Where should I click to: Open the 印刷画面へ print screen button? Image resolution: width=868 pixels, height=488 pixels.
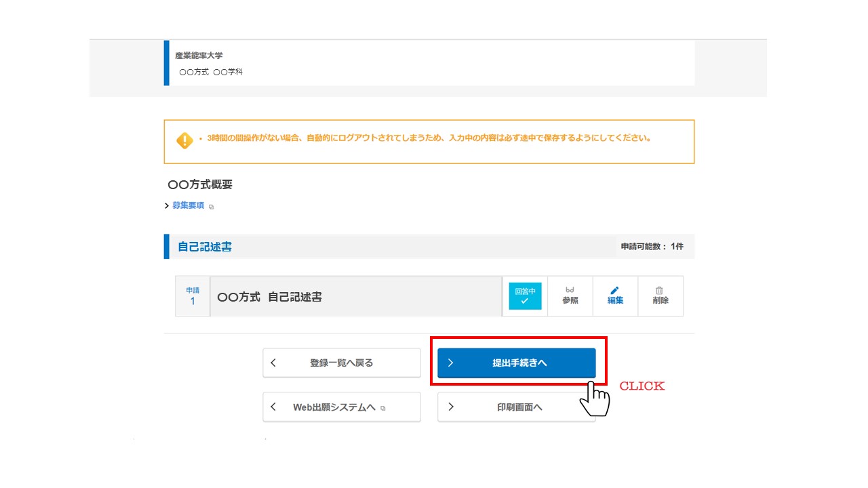[x=517, y=407]
